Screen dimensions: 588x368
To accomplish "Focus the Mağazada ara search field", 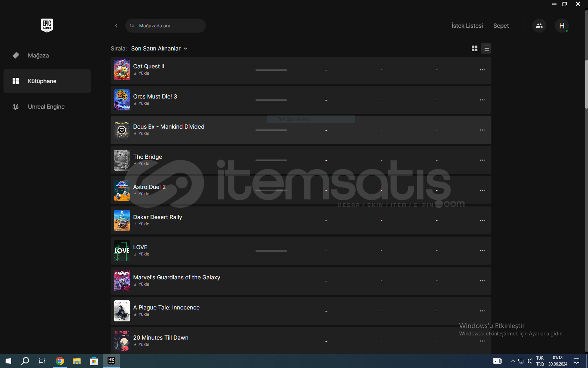I will pyautogui.click(x=165, y=26).
